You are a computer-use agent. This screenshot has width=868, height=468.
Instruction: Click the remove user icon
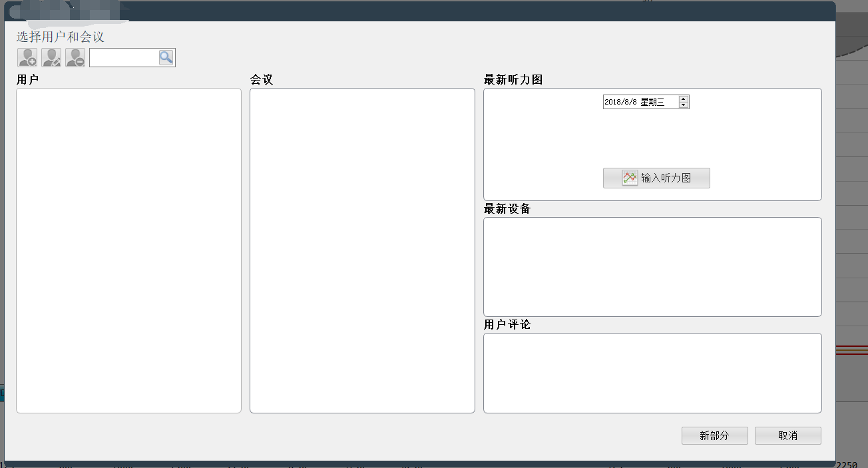click(x=75, y=58)
